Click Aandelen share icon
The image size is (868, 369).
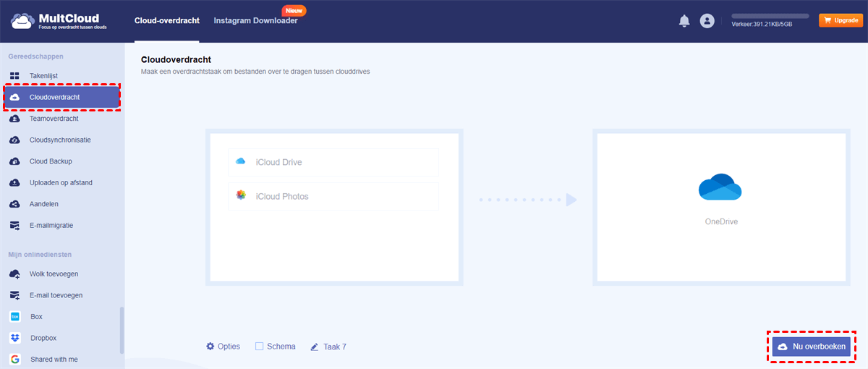[14, 204]
